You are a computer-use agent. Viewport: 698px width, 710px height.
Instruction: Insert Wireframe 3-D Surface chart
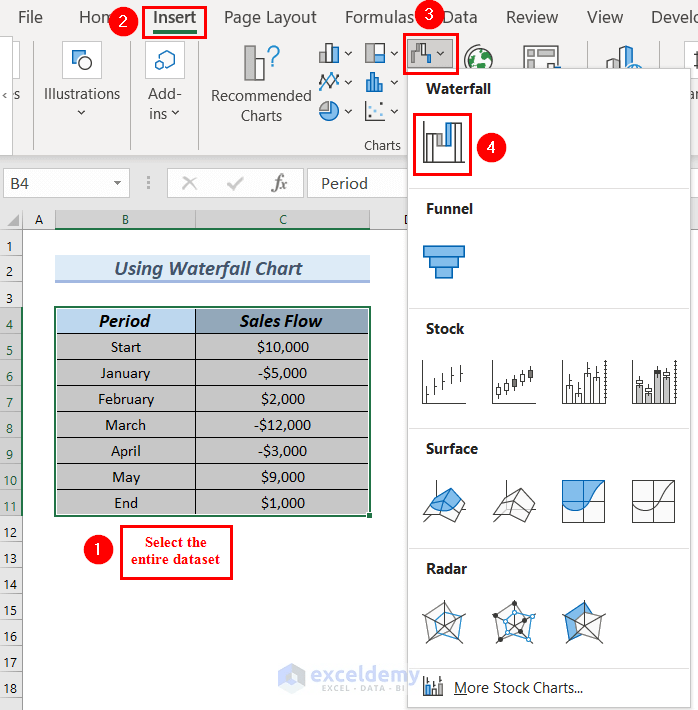[514, 502]
